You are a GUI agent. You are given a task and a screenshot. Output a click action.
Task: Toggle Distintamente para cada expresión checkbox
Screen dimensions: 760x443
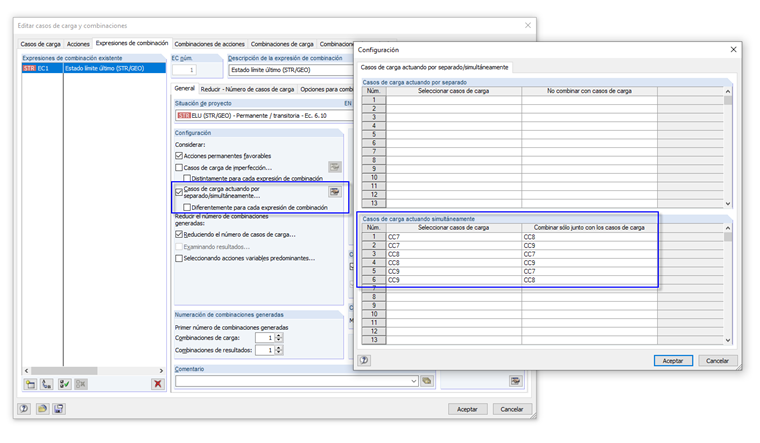pyautogui.click(x=187, y=178)
